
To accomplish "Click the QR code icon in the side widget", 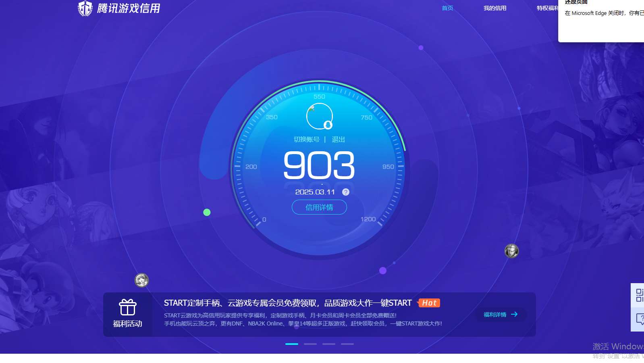I will (x=639, y=295).
